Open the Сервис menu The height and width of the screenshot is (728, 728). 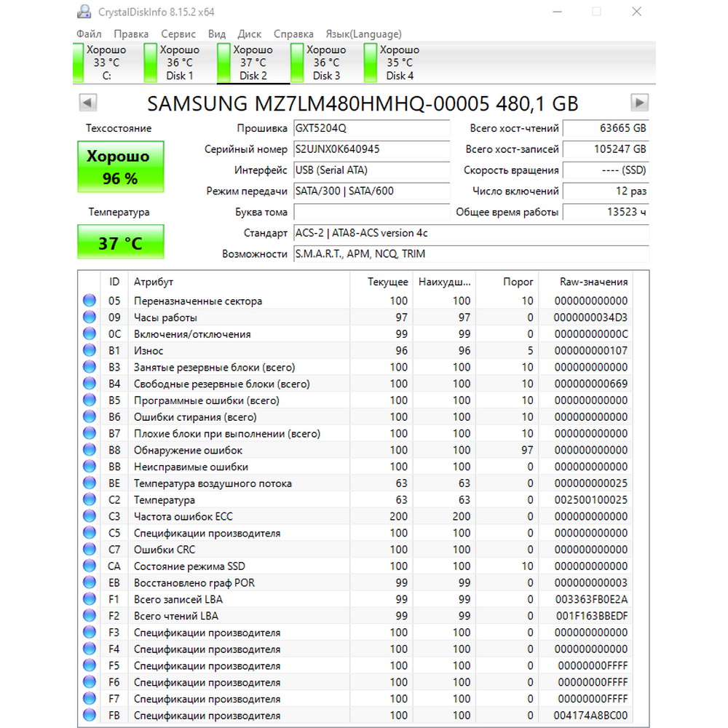(x=178, y=34)
